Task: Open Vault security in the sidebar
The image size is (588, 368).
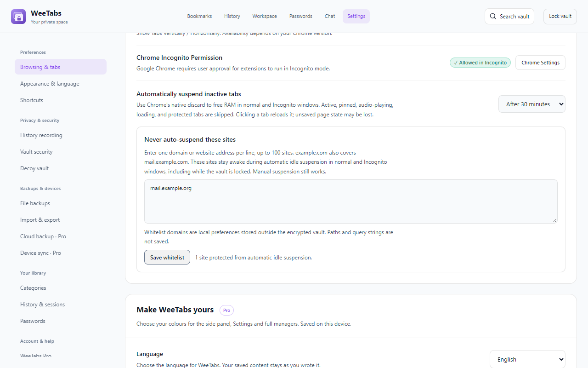Action: (61, 151)
